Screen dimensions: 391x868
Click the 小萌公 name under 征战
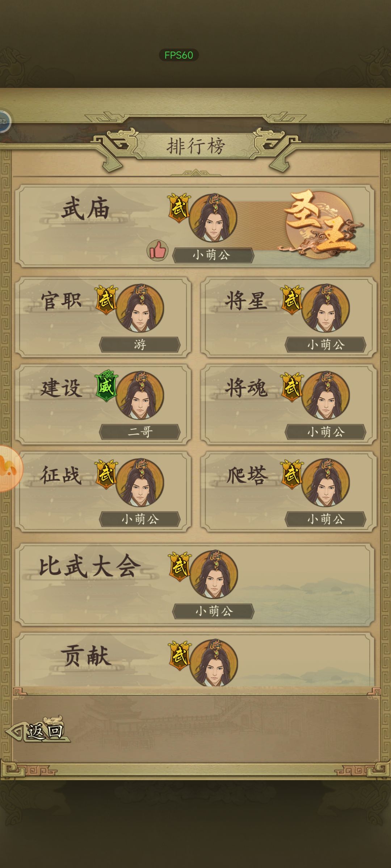140,519
